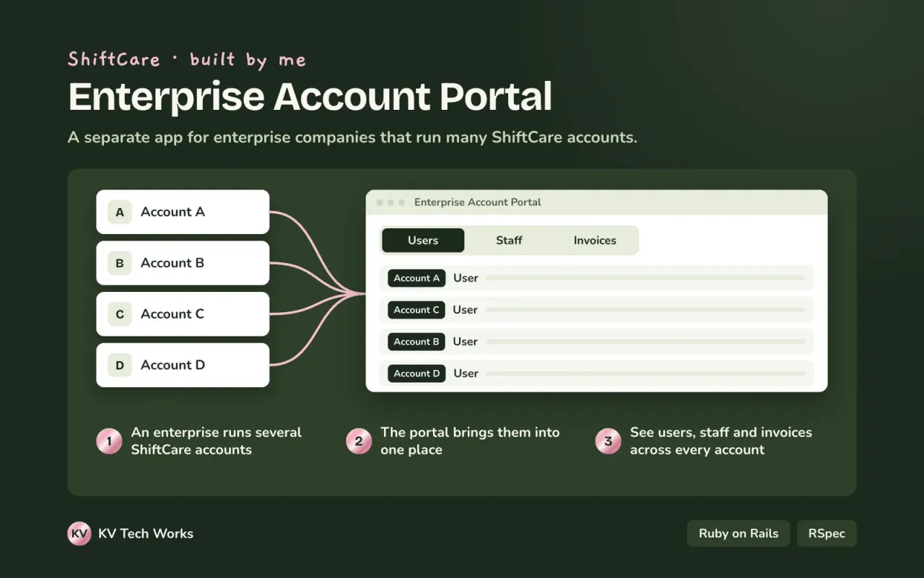Click 'See users, staff and invoices' text

[x=720, y=441]
